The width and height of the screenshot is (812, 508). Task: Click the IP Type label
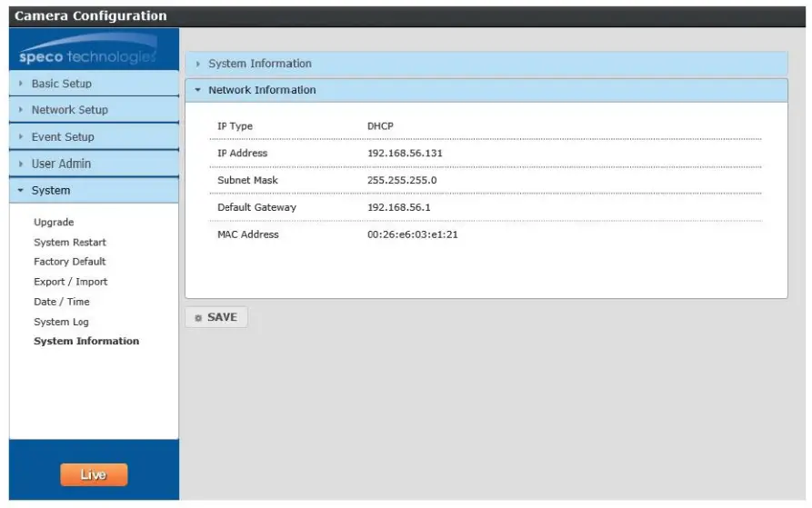[236, 126]
